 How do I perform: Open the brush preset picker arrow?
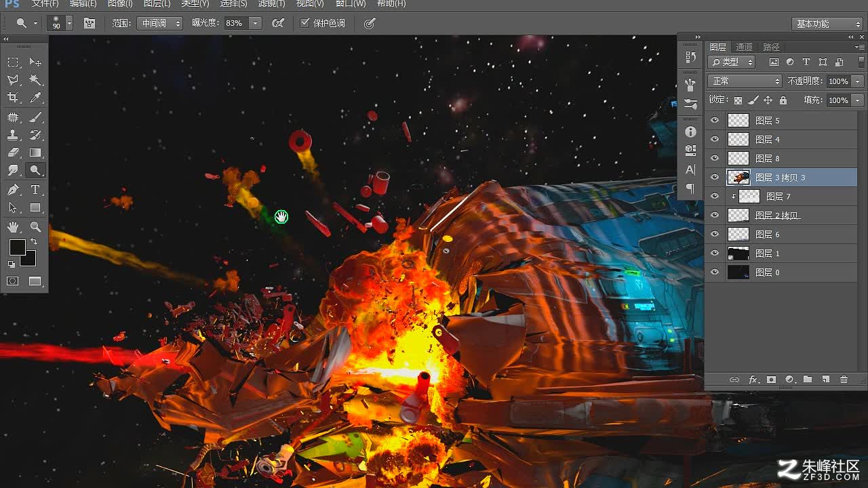point(69,23)
